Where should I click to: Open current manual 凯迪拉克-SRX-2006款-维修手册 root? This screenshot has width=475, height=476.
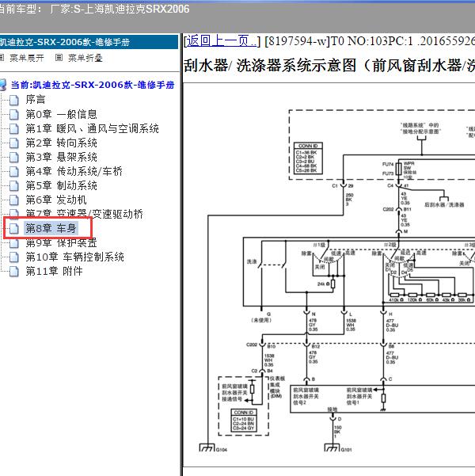coord(93,85)
